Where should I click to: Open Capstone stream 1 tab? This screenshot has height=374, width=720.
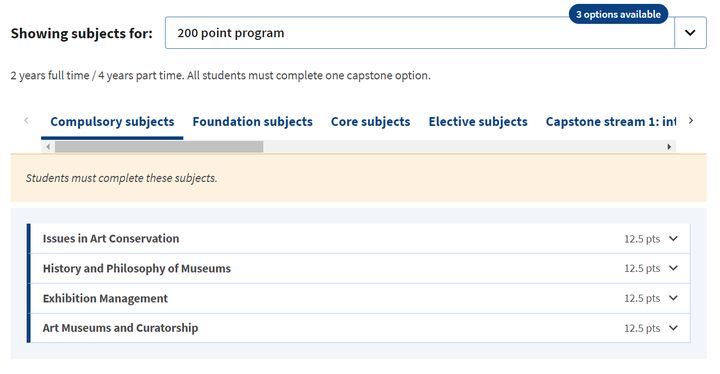[611, 122]
